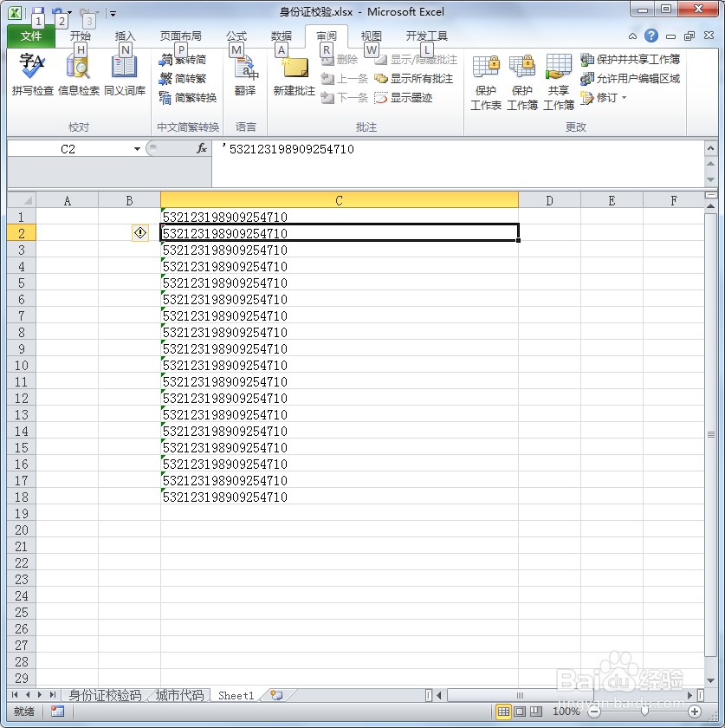725x728 pixels.
Task: Go to last sheet navigation arrow
Action: click(53, 695)
